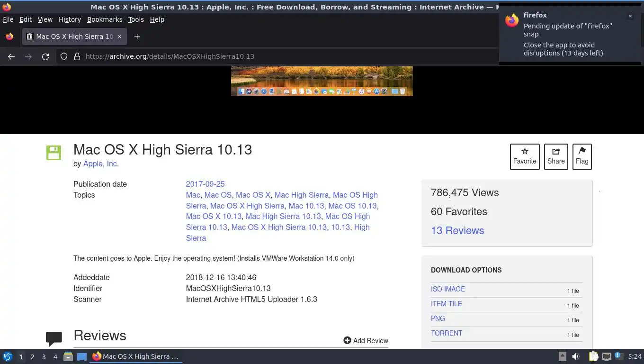Add Review via plus icon link
The width and height of the screenshot is (644, 364).
click(x=366, y=340)
